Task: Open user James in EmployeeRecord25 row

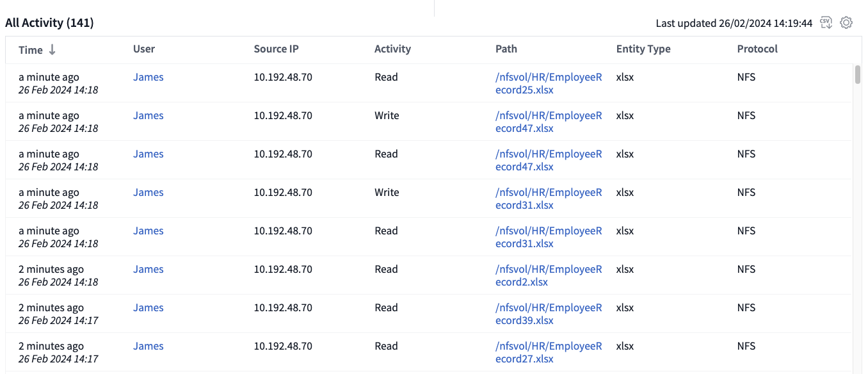Action: [x=149, y=77]
